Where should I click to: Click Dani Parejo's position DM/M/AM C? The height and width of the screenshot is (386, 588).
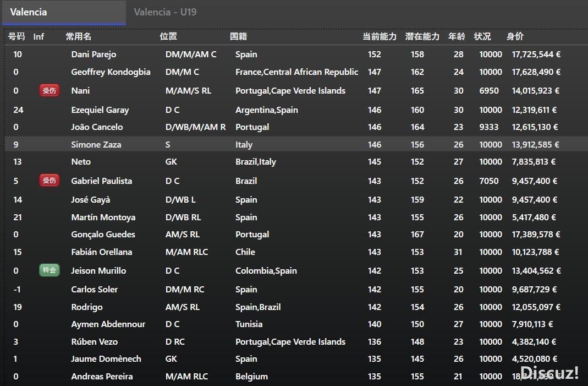[191, 55]
